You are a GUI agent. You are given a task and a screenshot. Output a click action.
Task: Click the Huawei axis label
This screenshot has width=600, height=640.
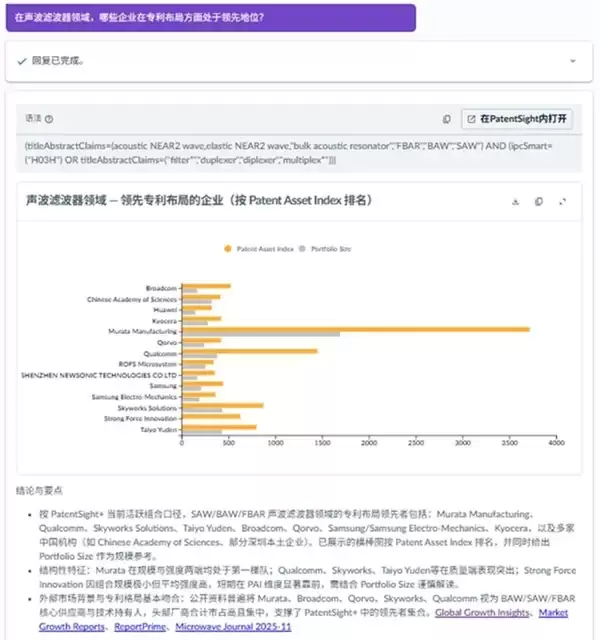[x=165, y=310]
